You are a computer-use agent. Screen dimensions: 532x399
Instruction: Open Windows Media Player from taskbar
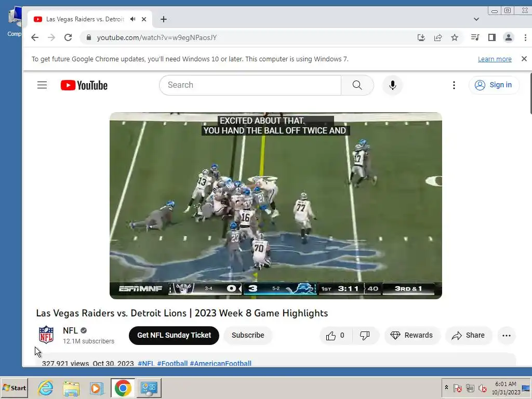(96, 388)
